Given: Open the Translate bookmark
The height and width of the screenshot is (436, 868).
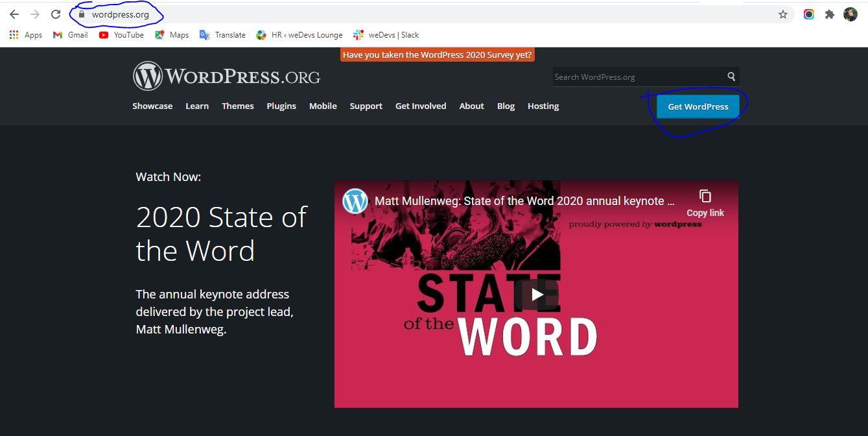Looking at the screenshot, I should [x=222, y=35].
